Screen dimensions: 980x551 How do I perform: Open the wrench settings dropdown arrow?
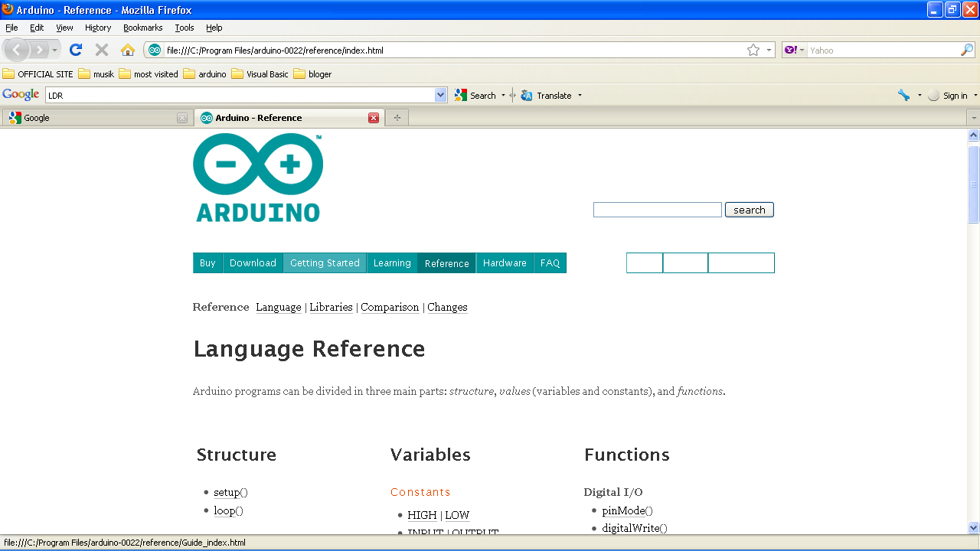pos(920,96)
